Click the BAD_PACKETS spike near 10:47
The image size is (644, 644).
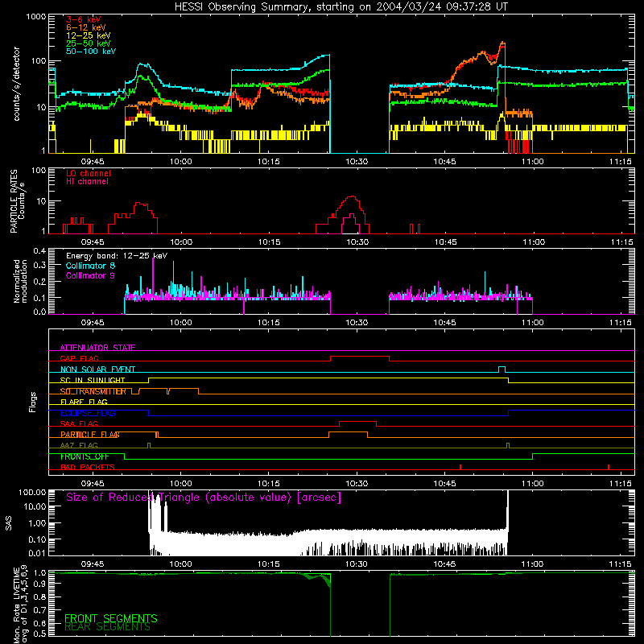tap(460, 467)
